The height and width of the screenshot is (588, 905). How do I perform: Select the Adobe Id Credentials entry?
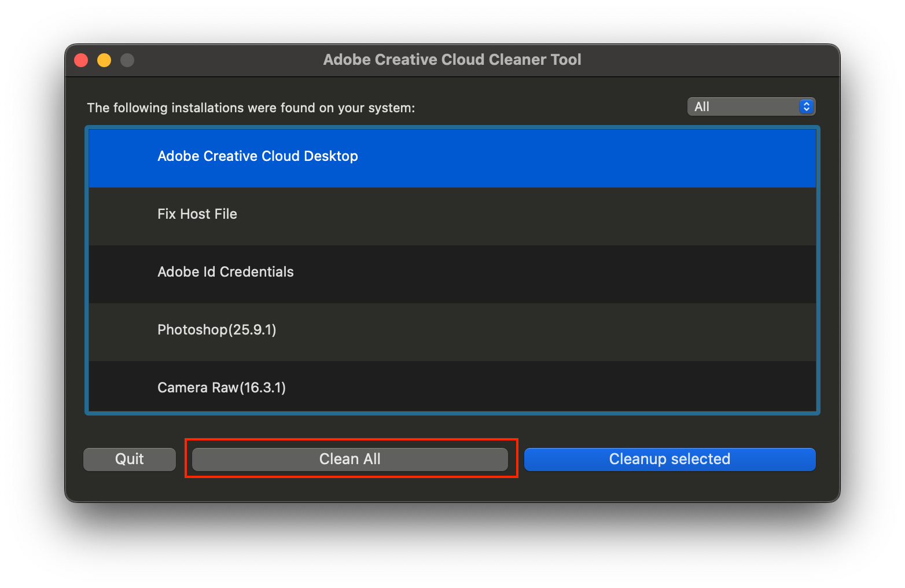pos(226,271)
